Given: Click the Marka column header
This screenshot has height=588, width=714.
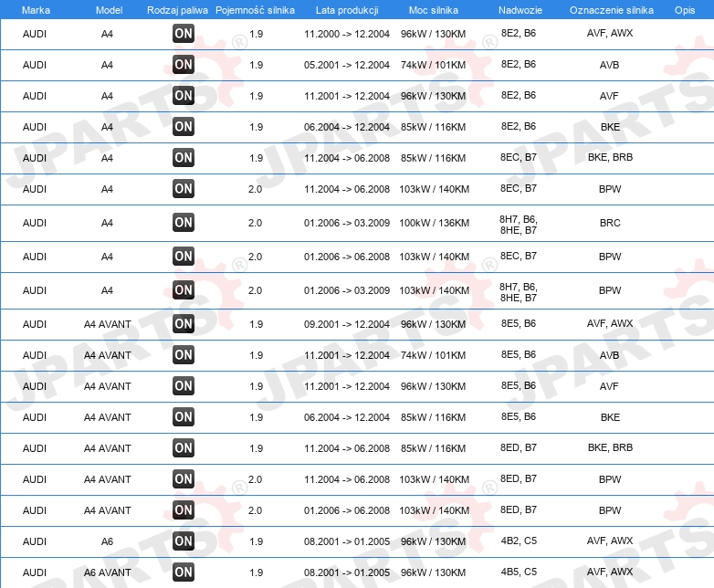Looking at the screenshot, I should click(x=36, y=10).
